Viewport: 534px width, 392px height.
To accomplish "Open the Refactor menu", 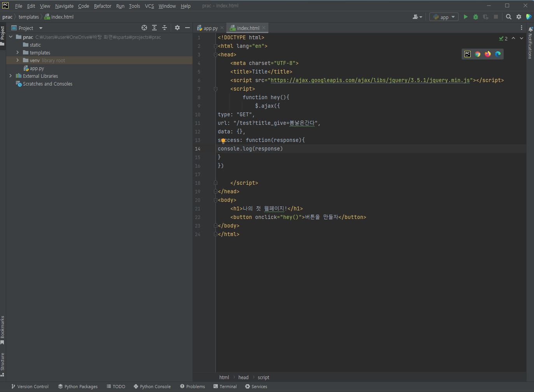I will (x=103, y=6).
